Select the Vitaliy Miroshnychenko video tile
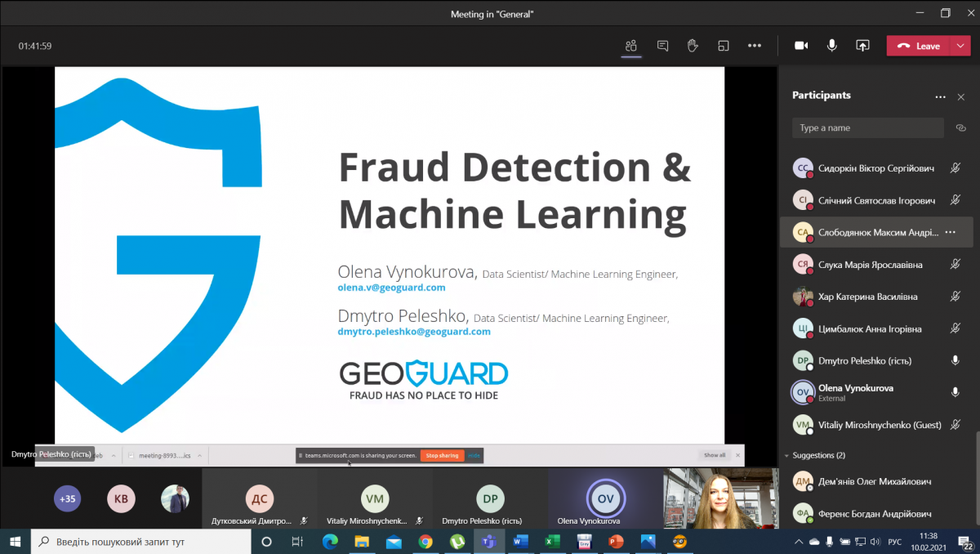This screenshot has height=554, width=980. click(x=375, y=499)
